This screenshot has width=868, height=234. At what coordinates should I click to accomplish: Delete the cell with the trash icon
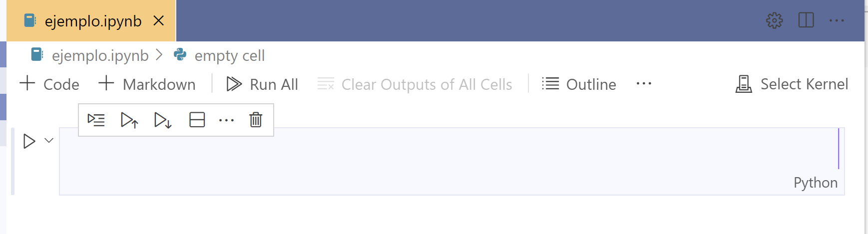pos(256,120)
